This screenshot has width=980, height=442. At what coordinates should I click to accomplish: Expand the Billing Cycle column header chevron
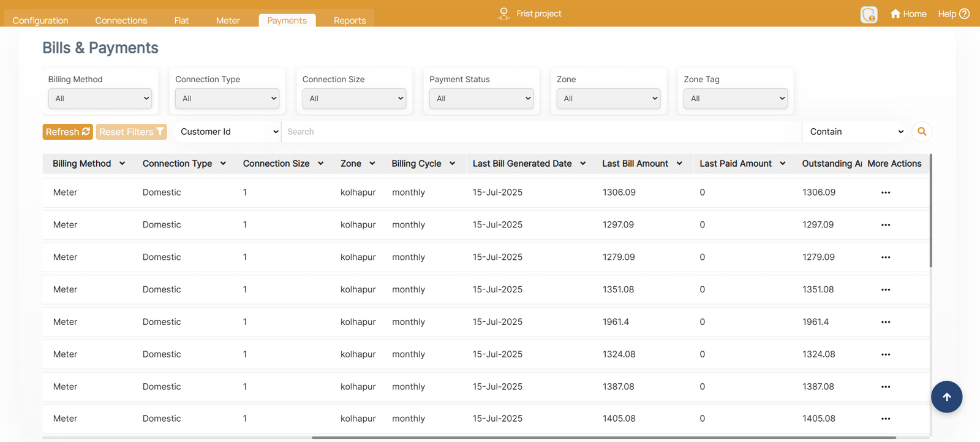pyautogui.click(x=453, y=164)
